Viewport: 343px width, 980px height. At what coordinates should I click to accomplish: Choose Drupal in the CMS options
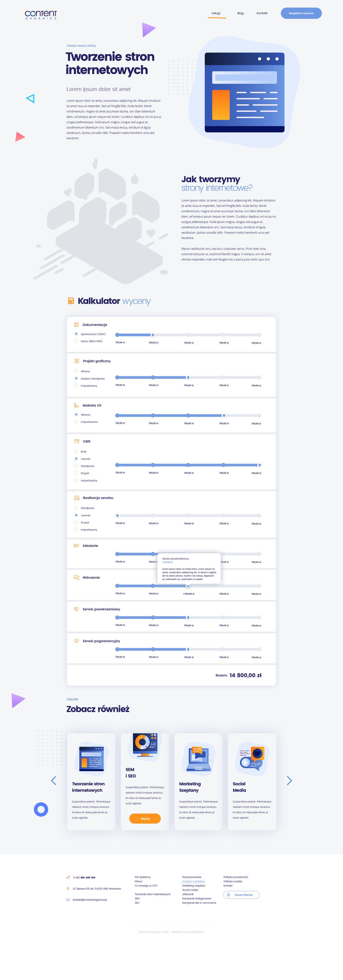[76, 473]
